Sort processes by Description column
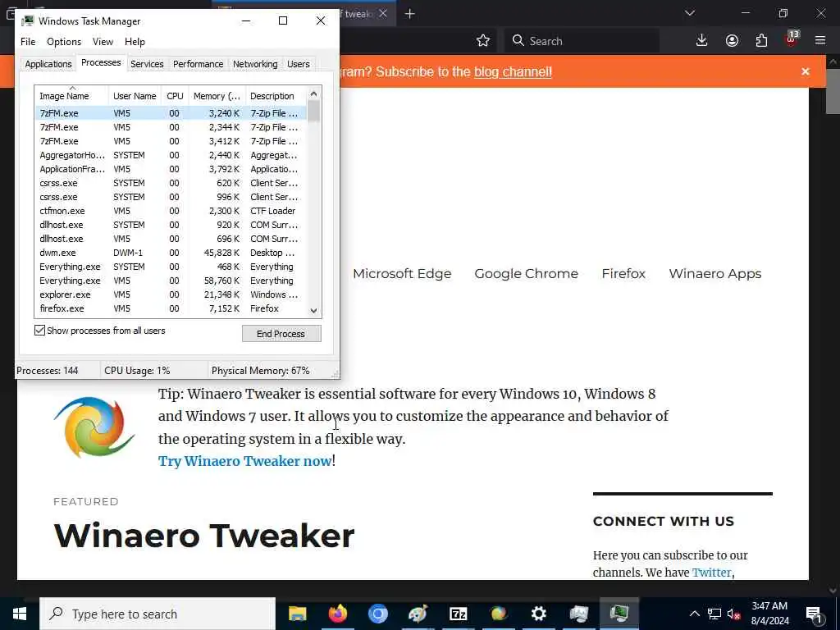This screenshot has height=630, width=840. point(276,96)
